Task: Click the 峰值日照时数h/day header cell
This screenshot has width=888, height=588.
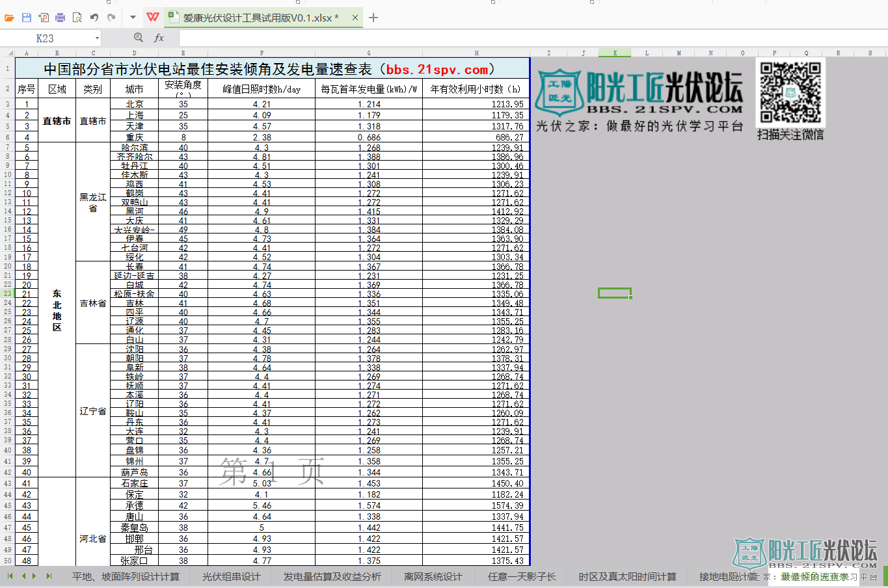Action: (262, 88)
